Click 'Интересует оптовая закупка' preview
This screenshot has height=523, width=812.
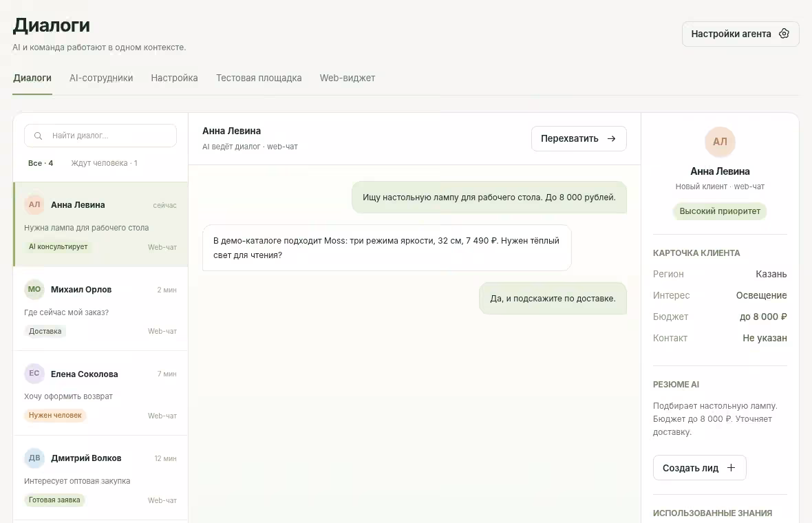point(77,481)
